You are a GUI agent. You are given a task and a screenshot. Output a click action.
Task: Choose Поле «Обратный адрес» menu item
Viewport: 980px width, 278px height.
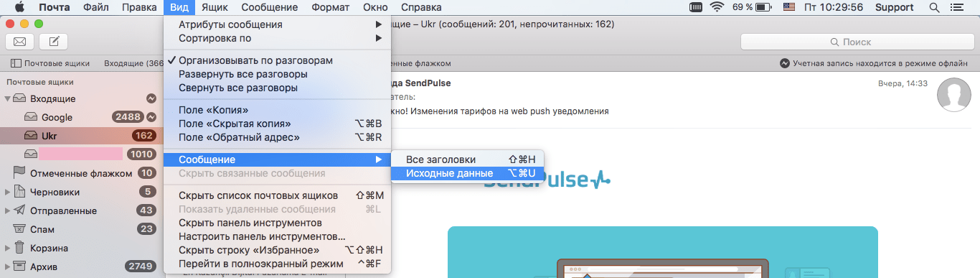click(x=278, y=137)
